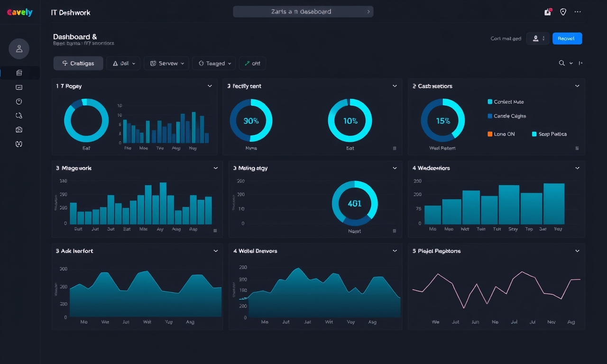607x364 pixels.
Task: Select the 'Crattigas' filter tab
Action: click(78, 63)
